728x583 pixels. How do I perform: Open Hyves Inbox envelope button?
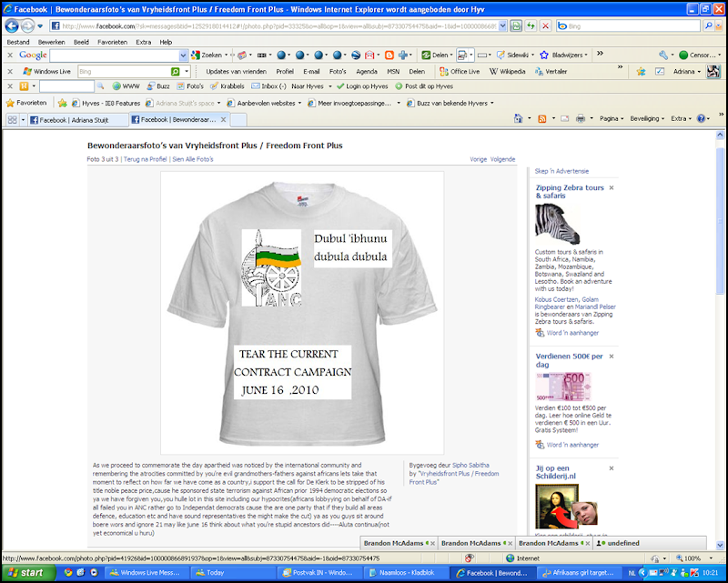click(268, 86)
